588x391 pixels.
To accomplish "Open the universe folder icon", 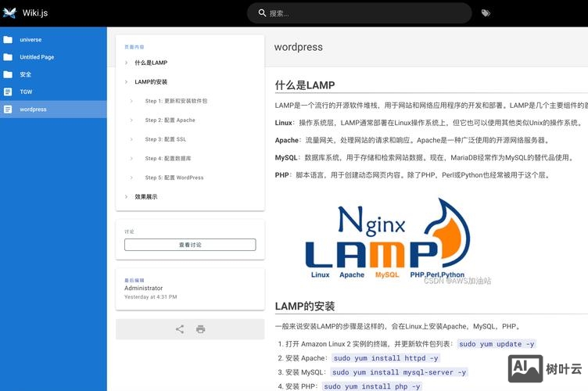I will coord(8,39).
